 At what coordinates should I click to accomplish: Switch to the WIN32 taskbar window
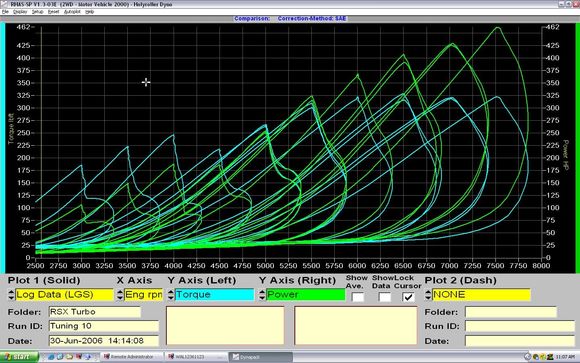click(196, 357)
